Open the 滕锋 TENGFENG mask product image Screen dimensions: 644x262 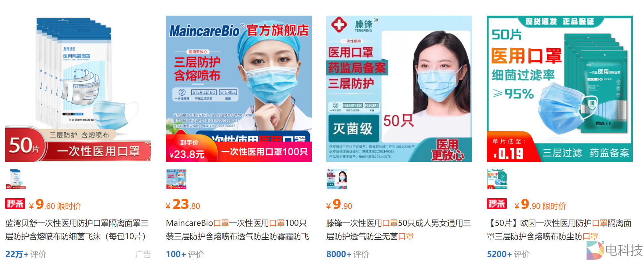399,89
